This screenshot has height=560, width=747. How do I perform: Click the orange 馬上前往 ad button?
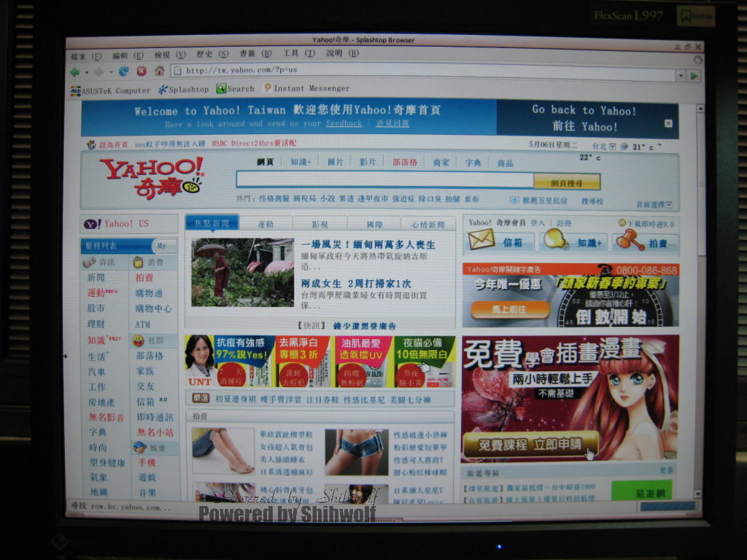[509, 309]
